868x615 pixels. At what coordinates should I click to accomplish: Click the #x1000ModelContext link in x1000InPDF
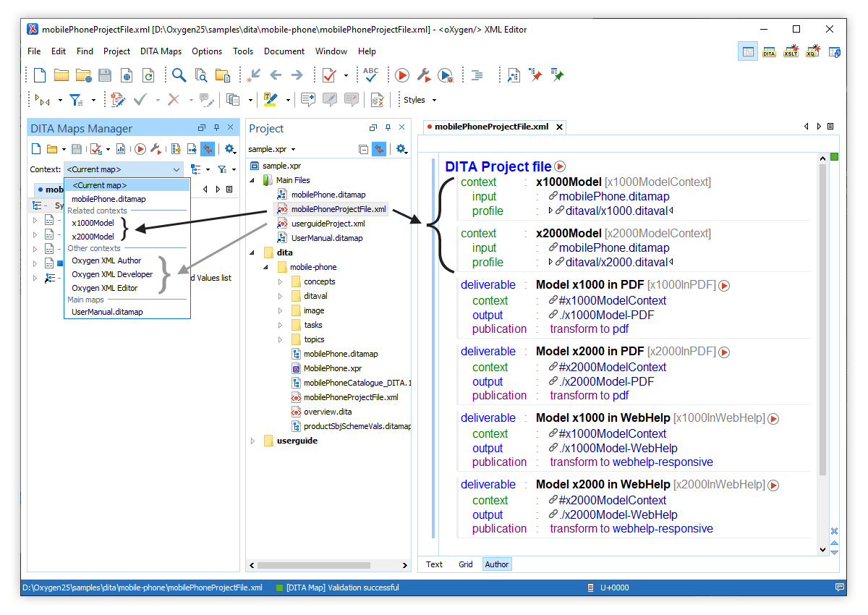(613, 300)
